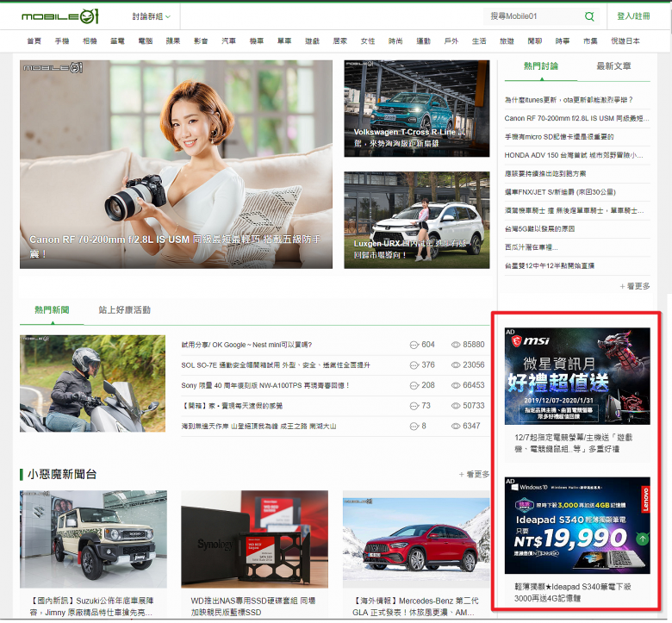
Task: Open the Suzuki 年底車展 article title link
Action: [x=91, y=607]
